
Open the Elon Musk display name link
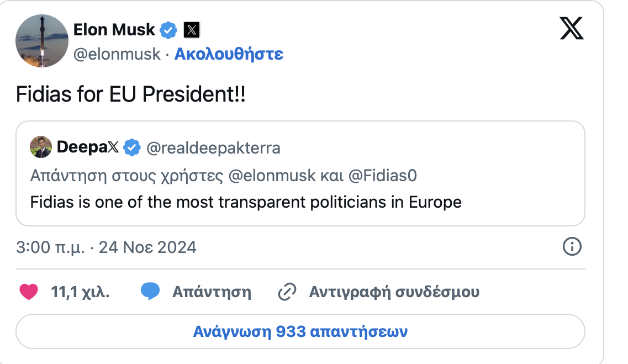point(114,30)
